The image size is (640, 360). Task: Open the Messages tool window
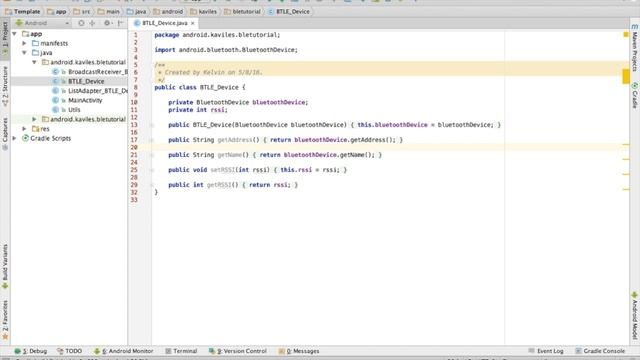(299, 351)
